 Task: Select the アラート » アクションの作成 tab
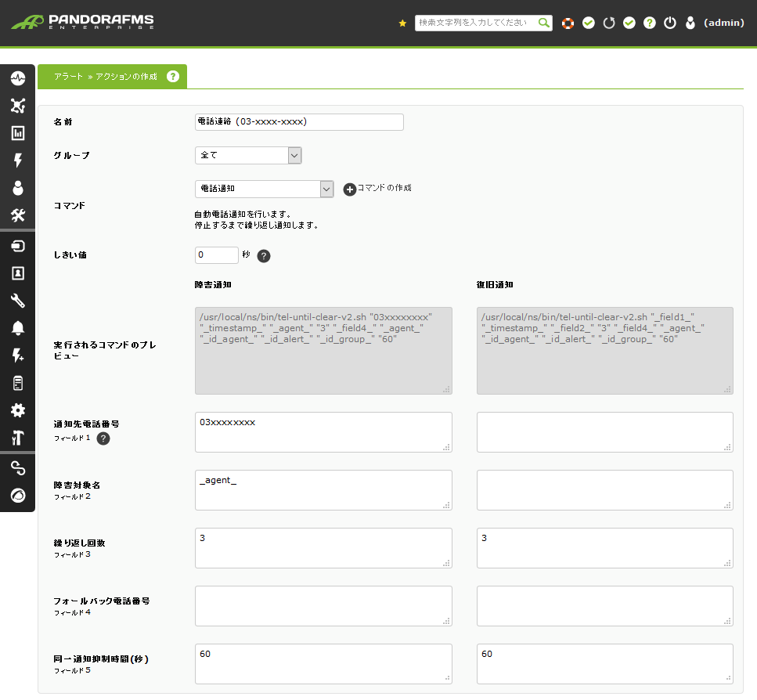[x=112, y=76]
